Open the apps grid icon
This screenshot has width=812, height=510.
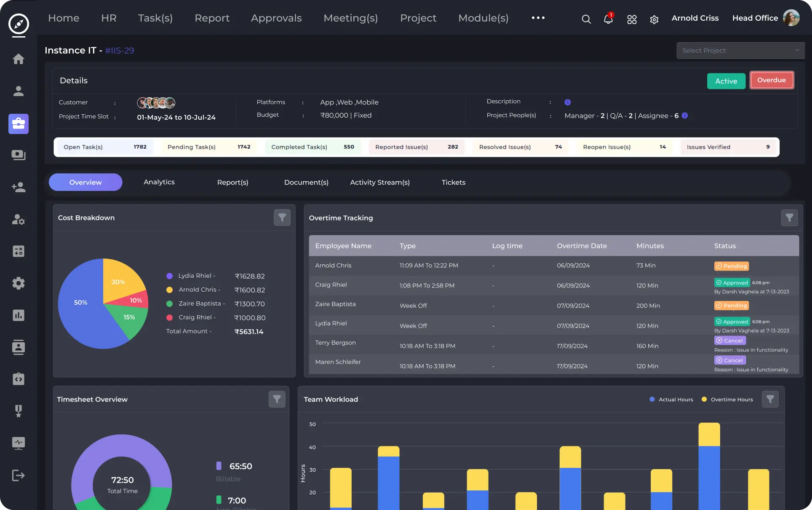pyautogui.click(x=632, y=19)
